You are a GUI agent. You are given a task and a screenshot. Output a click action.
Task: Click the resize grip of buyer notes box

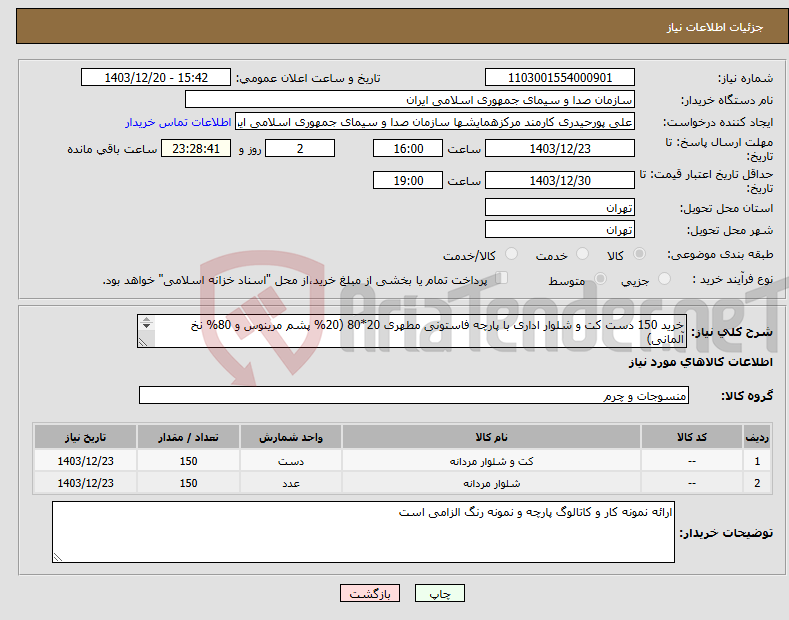pyautogui.click(x=58, y=557)
